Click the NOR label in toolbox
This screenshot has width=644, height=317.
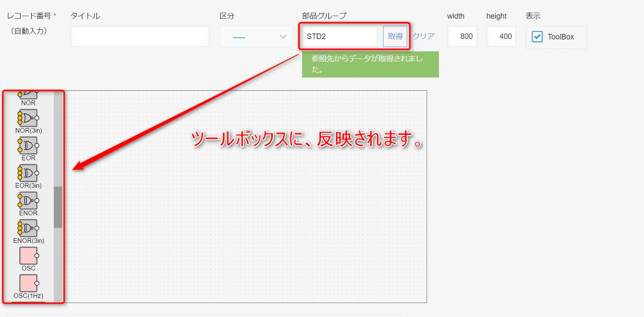pos(28,103)
